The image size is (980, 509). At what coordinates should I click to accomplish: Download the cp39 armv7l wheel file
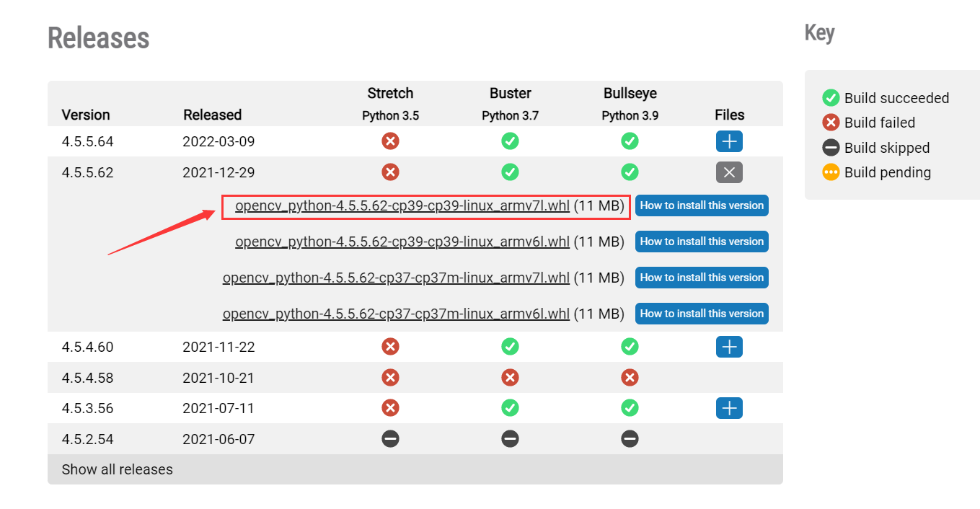tap(402, 205)
